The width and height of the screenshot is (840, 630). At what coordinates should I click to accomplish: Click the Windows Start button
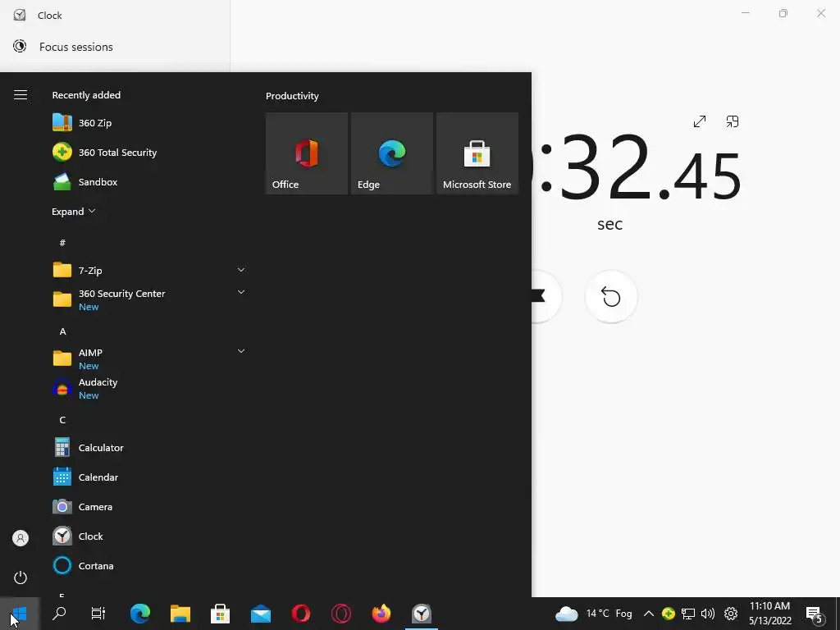[x=20, y=614]
